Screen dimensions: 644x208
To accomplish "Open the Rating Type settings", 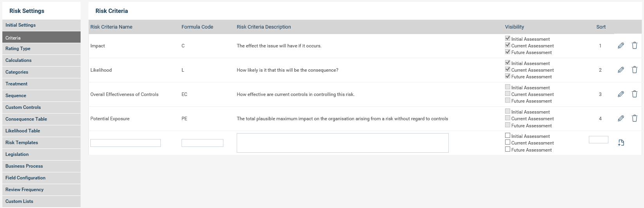I will [18, 49].
